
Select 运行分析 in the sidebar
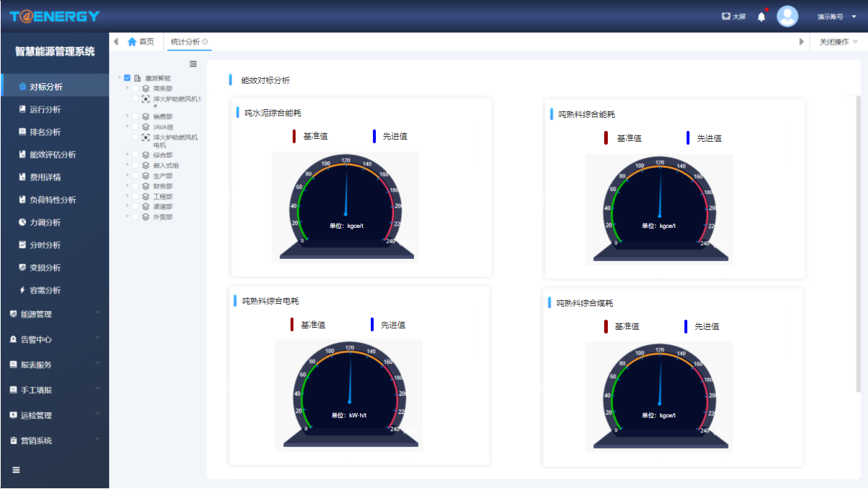[55, 109]
